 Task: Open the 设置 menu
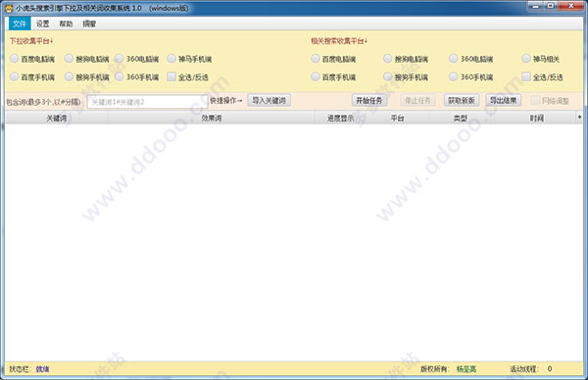coord(43,24)
